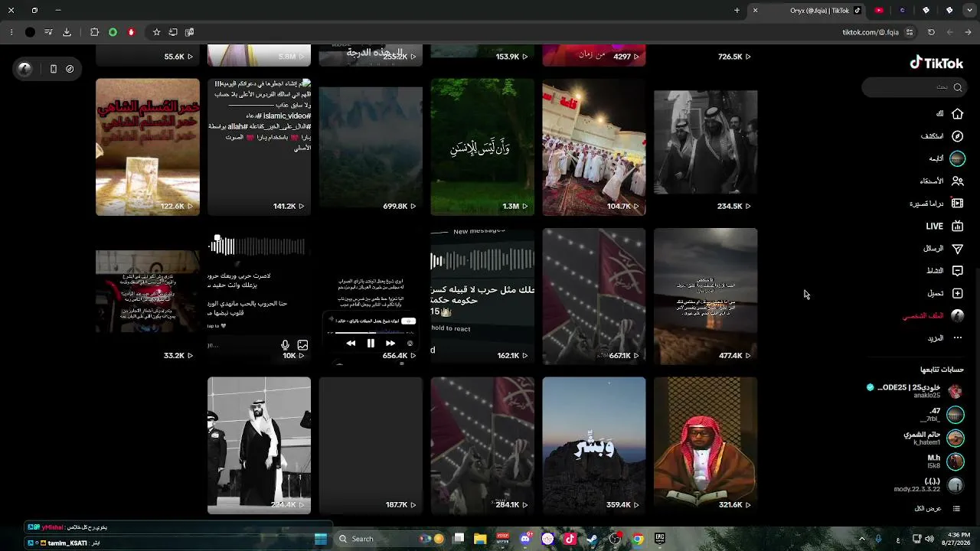The image size is (980, 551).
Task: Open the video thumbnail with 234.5K views
Action: click(706, 147)
